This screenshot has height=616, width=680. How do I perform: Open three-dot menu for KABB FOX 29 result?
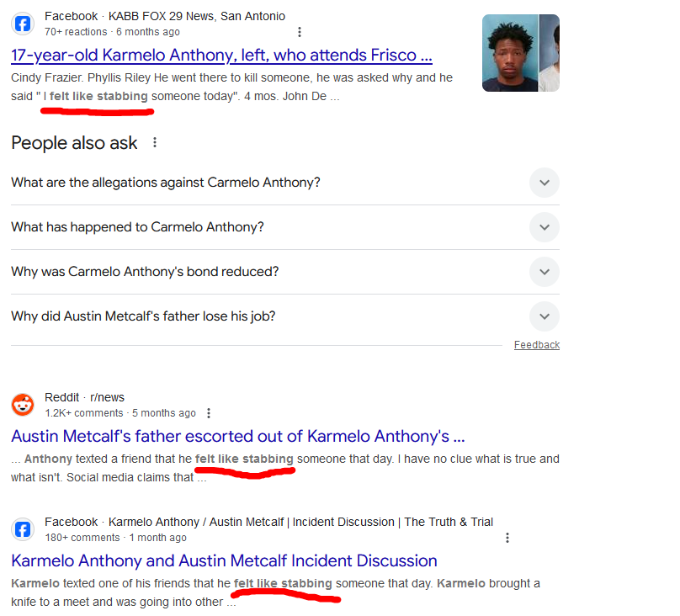tap(300, 32)
